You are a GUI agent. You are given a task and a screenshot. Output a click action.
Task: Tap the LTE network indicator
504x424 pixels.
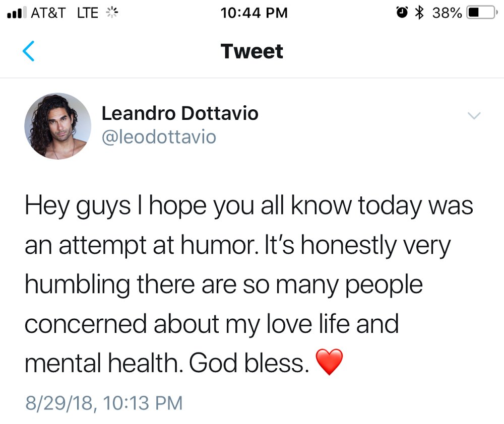click(x=86, y=14)
